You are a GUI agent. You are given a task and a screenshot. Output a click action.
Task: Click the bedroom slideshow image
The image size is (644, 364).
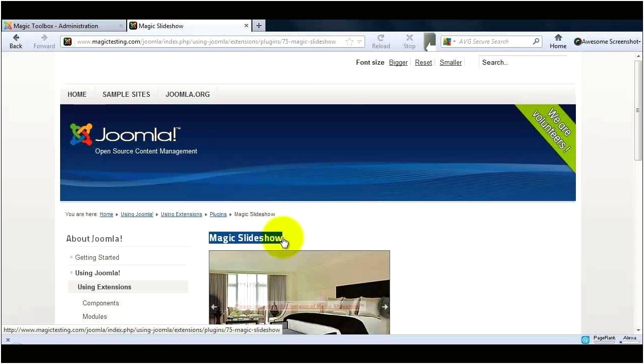[x=299, y=292]
